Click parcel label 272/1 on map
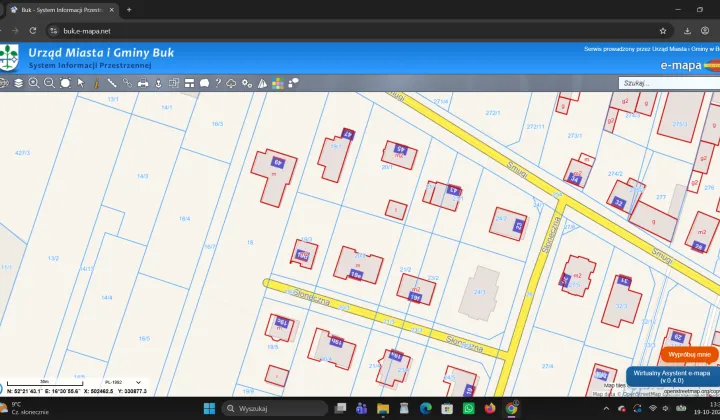 pyautogui.click(x=493, y=112)
